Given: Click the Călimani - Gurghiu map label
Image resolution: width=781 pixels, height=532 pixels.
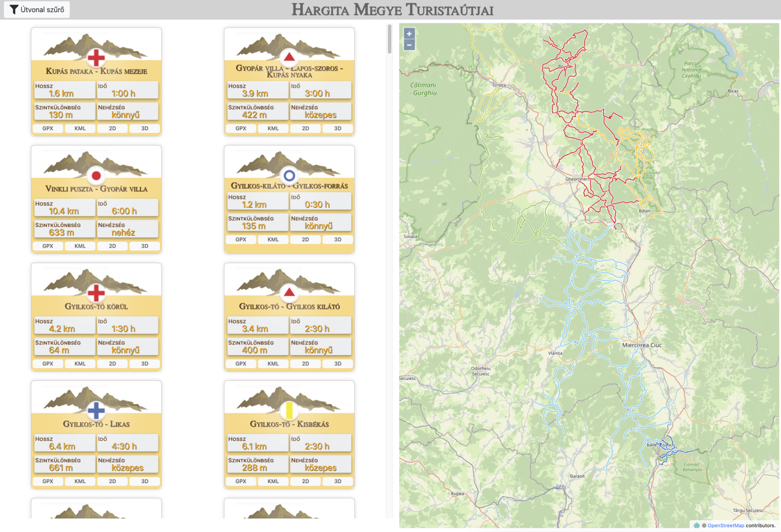Looking at the screenshot, I should [423, 89].
